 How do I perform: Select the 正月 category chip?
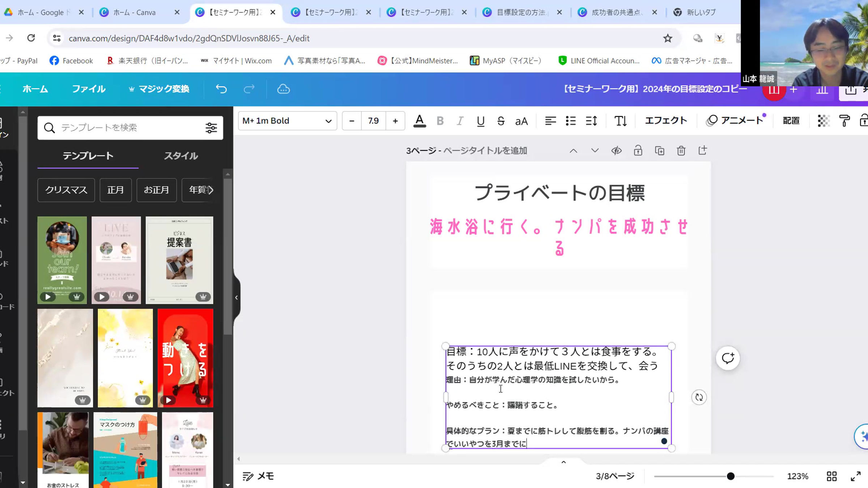tap(116, 190)
